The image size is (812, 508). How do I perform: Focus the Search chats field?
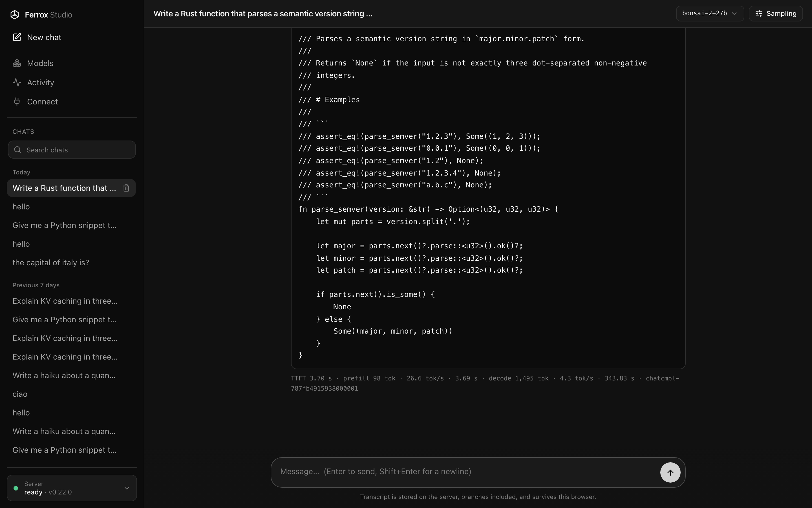(72, 150)
